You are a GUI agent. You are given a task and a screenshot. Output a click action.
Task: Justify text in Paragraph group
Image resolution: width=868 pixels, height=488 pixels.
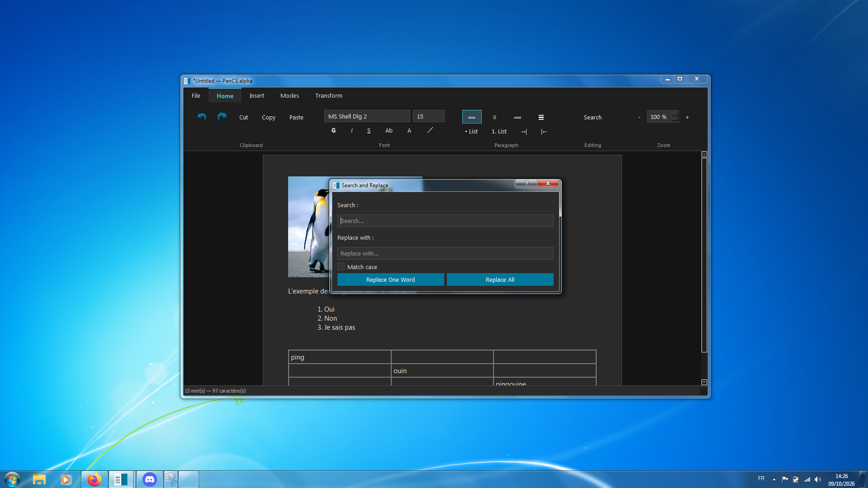coord(541,117)
